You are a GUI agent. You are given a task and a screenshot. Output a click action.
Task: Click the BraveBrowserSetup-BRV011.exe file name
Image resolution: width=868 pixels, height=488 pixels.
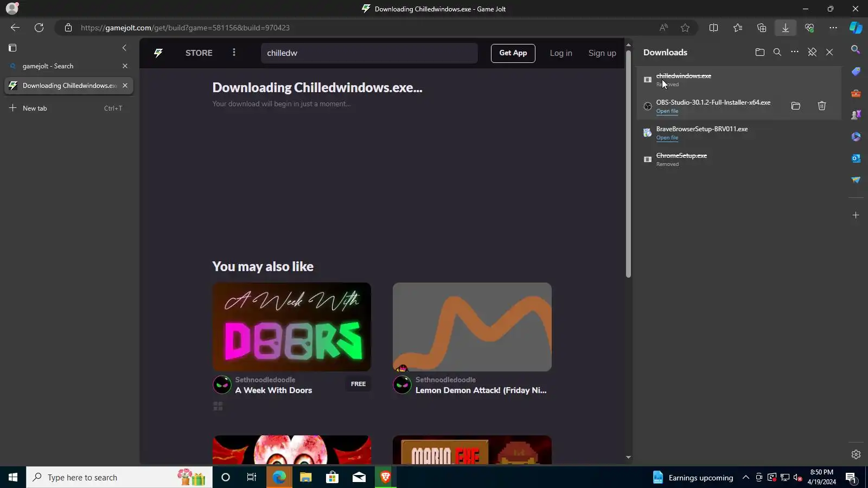[x=702, y=129]
